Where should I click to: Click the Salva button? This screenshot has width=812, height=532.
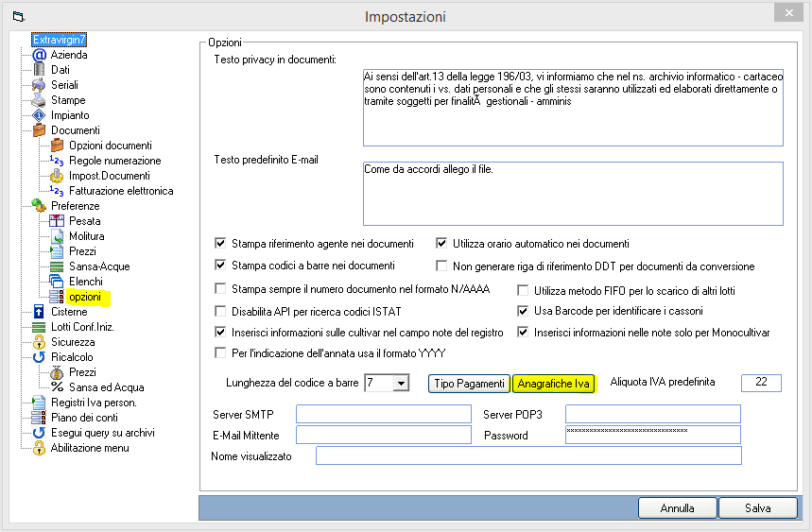pos(757,508)
